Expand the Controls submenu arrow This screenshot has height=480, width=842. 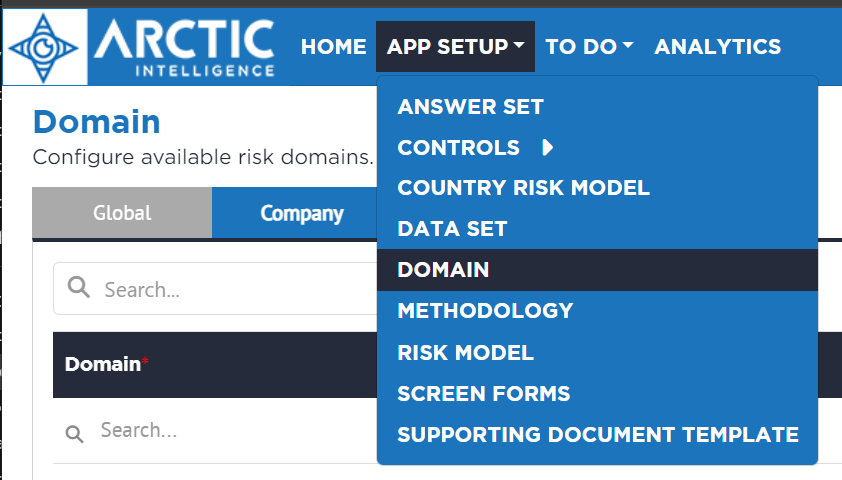coord(547,147)
